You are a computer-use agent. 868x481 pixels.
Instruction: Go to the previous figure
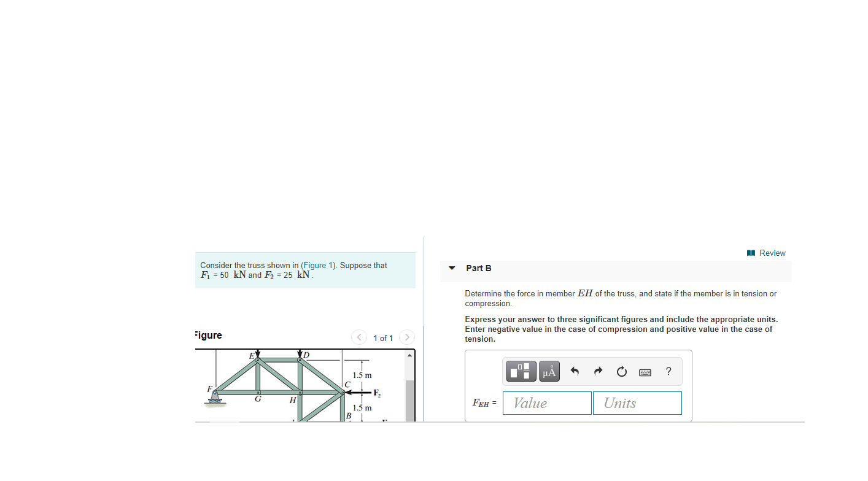359,337
